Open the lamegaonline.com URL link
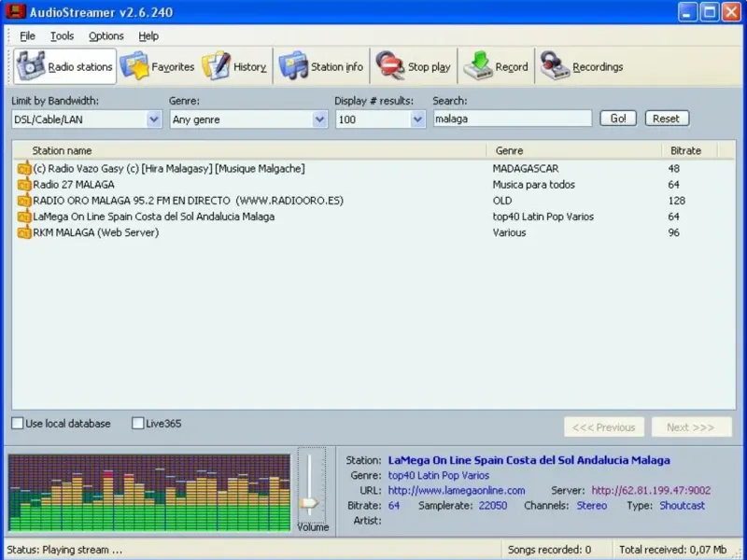 point(457,490)
